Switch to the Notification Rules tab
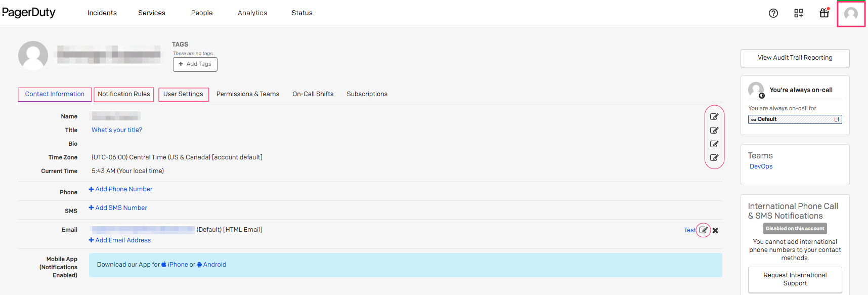Screen dimensions: 868x295 (x=124, y=94)
